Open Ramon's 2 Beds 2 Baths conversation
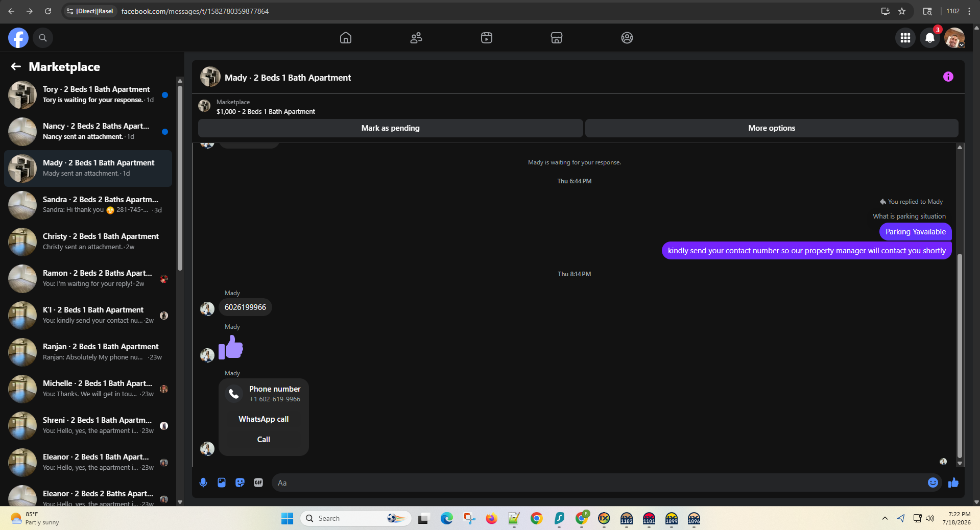Image resolution: width=980 pixels, height=530 pixels. pyautogui.click(x=88, y=279)
